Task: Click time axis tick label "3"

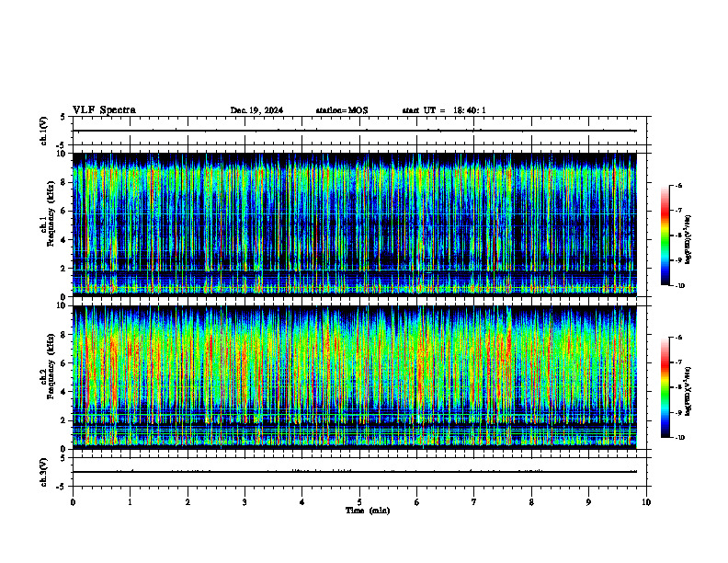Action: tap(245, 502)
